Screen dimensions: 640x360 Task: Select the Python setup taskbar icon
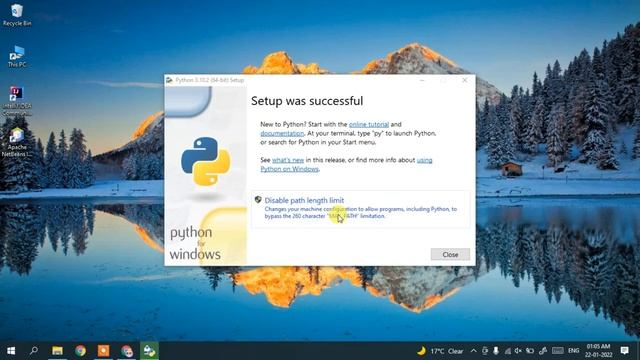point(149,351)
